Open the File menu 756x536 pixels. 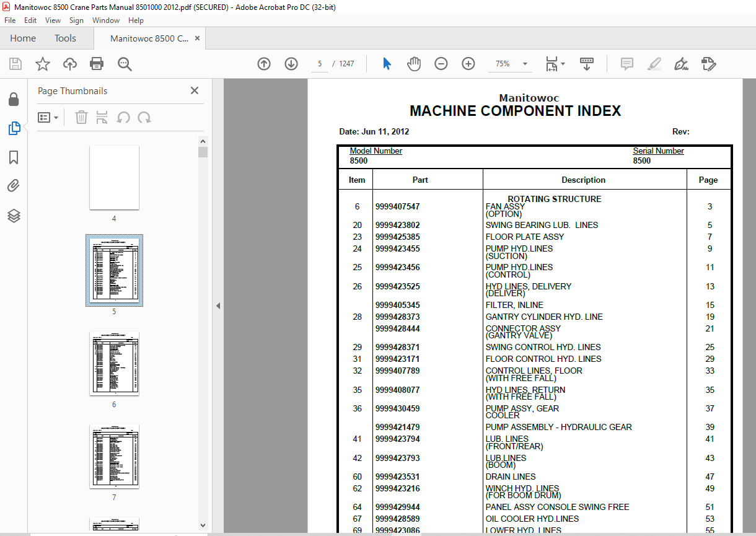coord(10,20)
